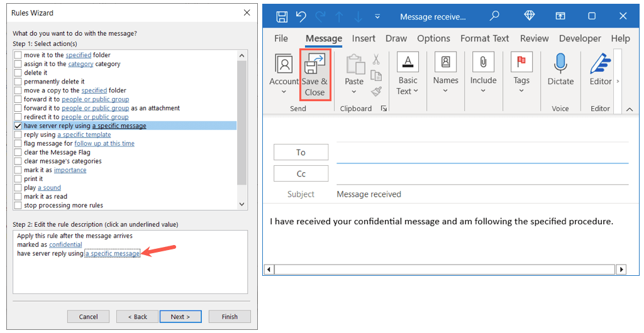This screenshot has width=644, height=333.
Task: Click the Cut scissors icon
Action: pyautogui.click(x=376, y=60)
